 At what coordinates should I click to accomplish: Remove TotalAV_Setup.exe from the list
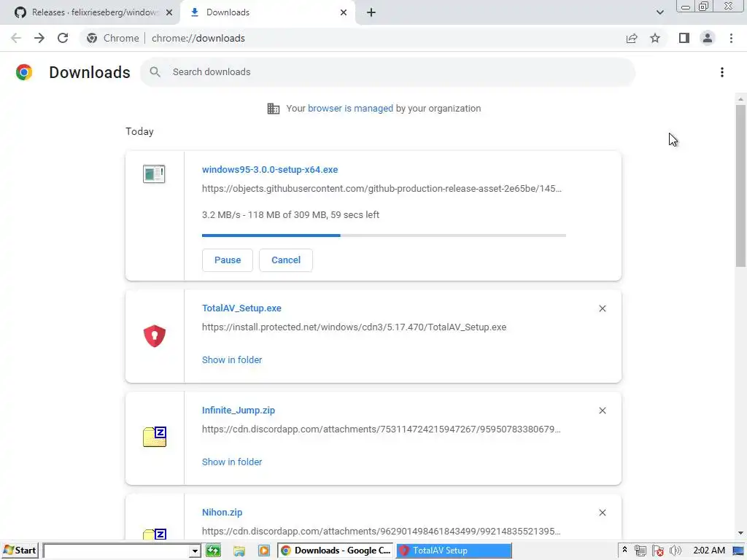point(602,308)
